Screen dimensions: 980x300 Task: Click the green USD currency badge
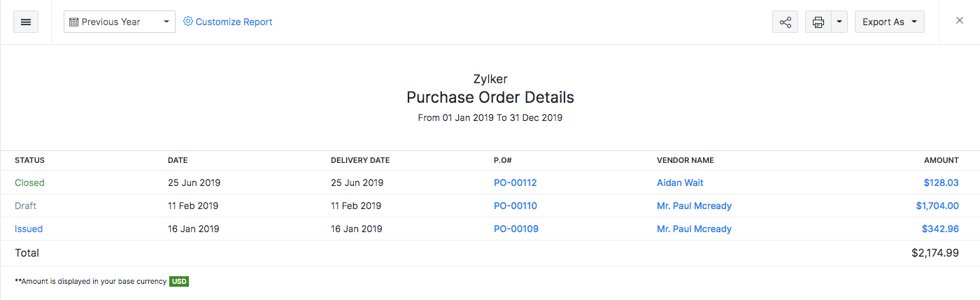click(179, 281)
